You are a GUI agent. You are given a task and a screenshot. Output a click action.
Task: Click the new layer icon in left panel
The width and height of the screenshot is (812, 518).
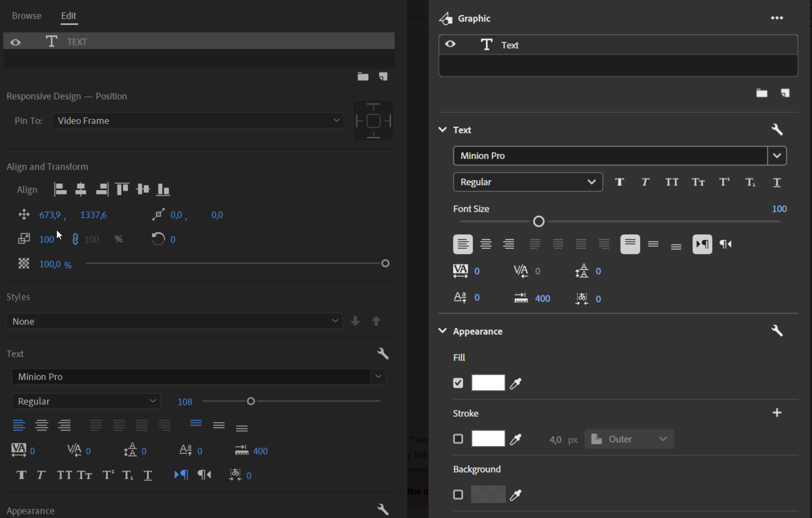[x=383, y=77]
